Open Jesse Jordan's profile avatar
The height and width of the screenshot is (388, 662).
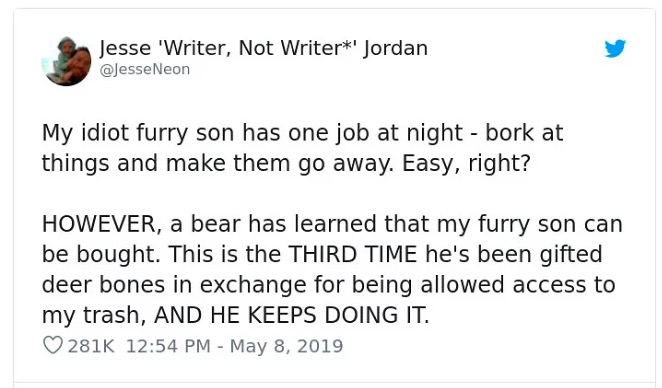[67, 61]
